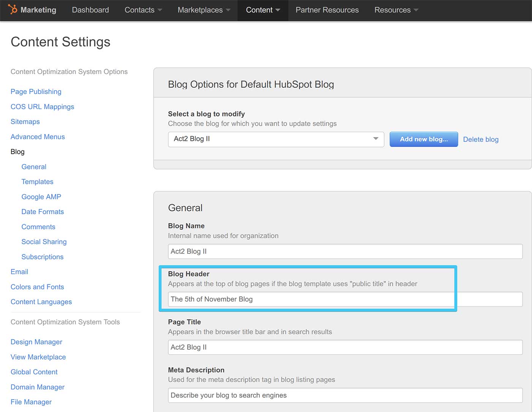This screenshot has width=532, height=412.
Task: Select the Page Title input box
Action: pos(345,347)
